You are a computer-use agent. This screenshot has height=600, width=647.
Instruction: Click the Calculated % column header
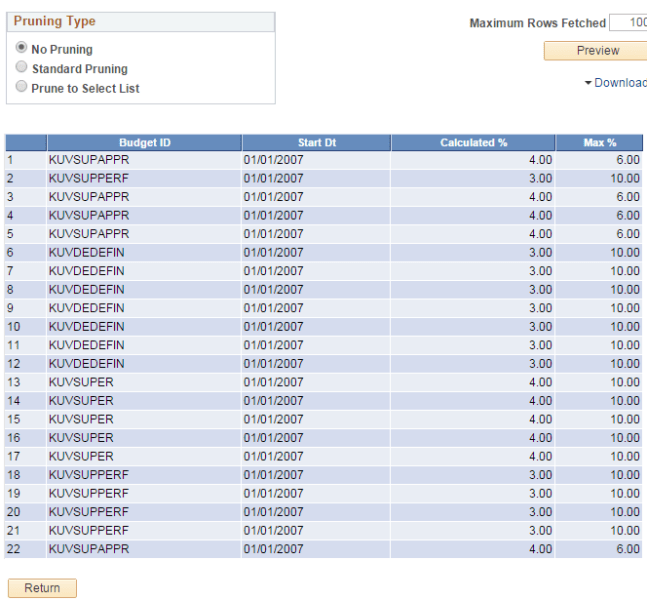[x=473, y=143]
